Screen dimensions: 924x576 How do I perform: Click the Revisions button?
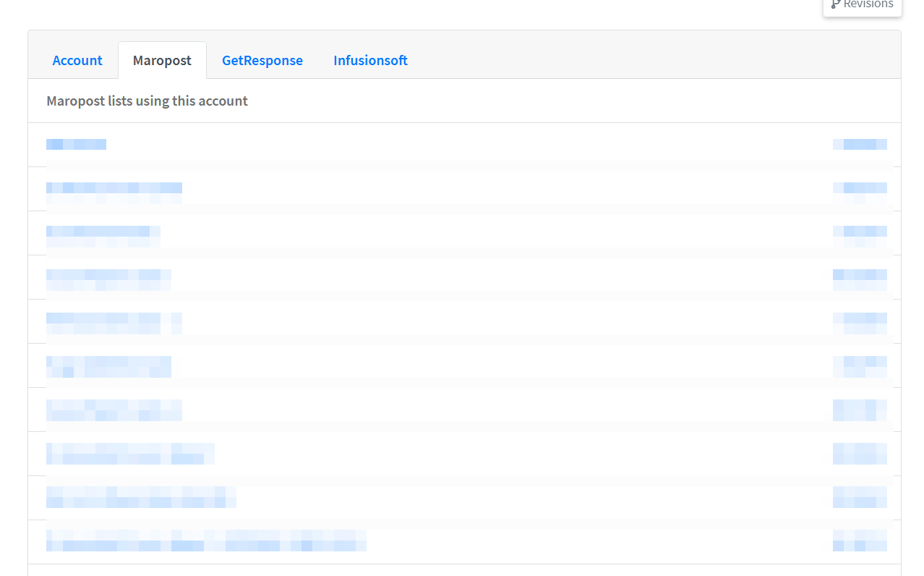(863, 4)
